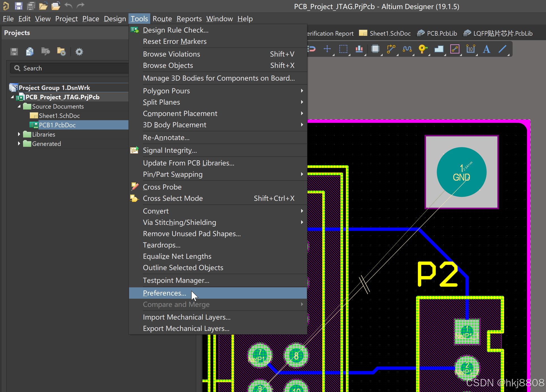Select the Polygon Pour tool

click(x=439, y=49)
